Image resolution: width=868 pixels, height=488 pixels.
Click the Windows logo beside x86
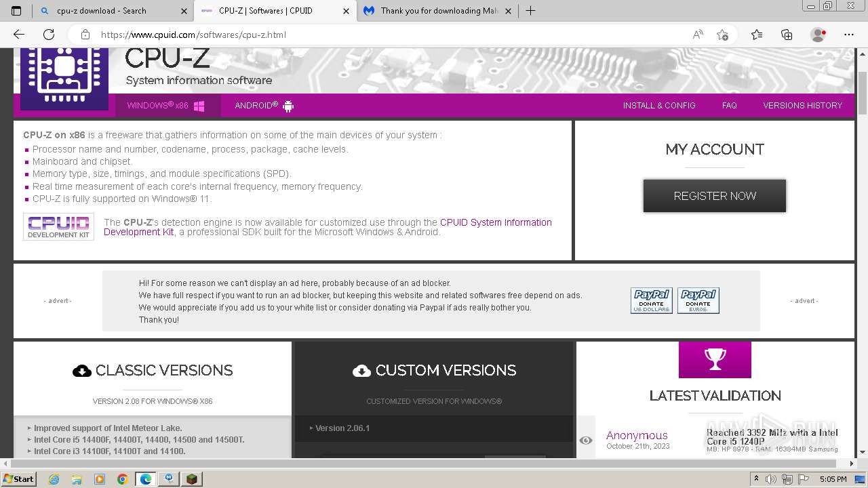[x=199, y=106]
